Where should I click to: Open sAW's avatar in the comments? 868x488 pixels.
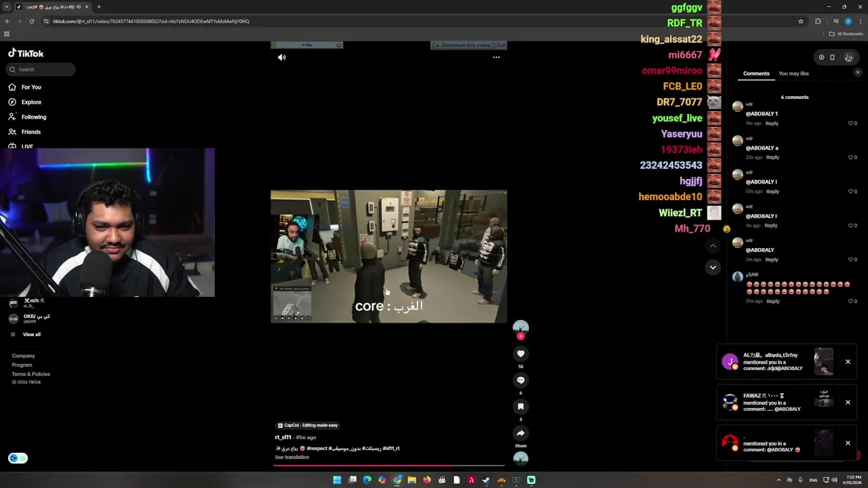pos(738,277)
